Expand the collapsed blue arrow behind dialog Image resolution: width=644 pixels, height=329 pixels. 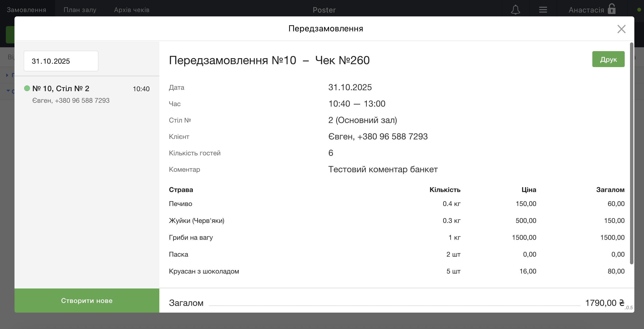[x=7, y=75]
